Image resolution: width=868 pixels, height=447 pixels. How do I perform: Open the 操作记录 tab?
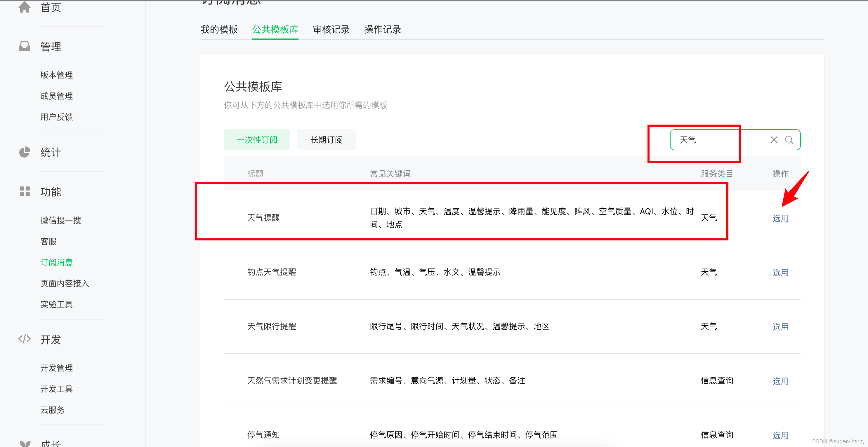(382, 30)
